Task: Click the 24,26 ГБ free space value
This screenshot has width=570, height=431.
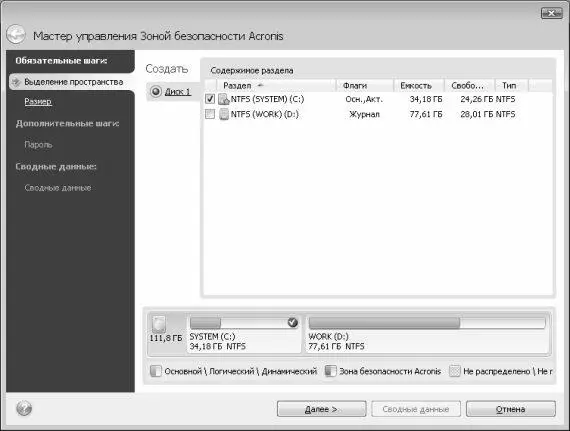Action: click(477, 99)
